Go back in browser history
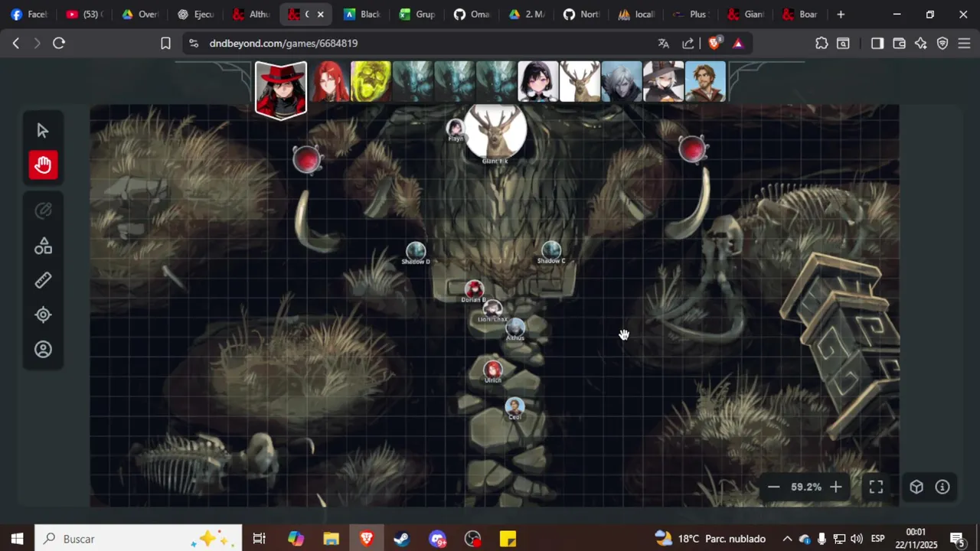This screenshot has width=980, height=551. (x=16, y=44)
